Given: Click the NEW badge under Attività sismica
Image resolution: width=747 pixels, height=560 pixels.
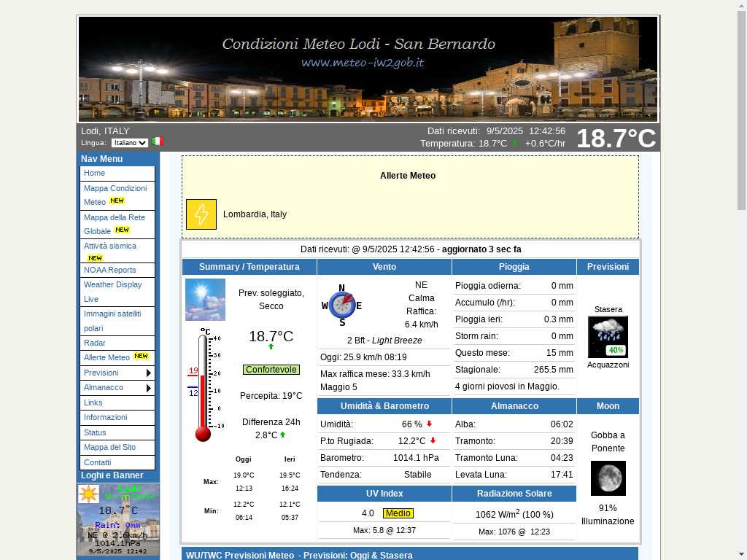Looking at the screenshot, I should pyautogui.click(x=95, y=258).
